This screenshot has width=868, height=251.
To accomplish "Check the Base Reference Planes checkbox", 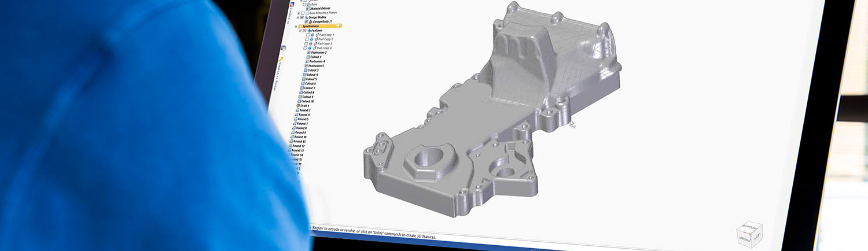I will point(303,13).
